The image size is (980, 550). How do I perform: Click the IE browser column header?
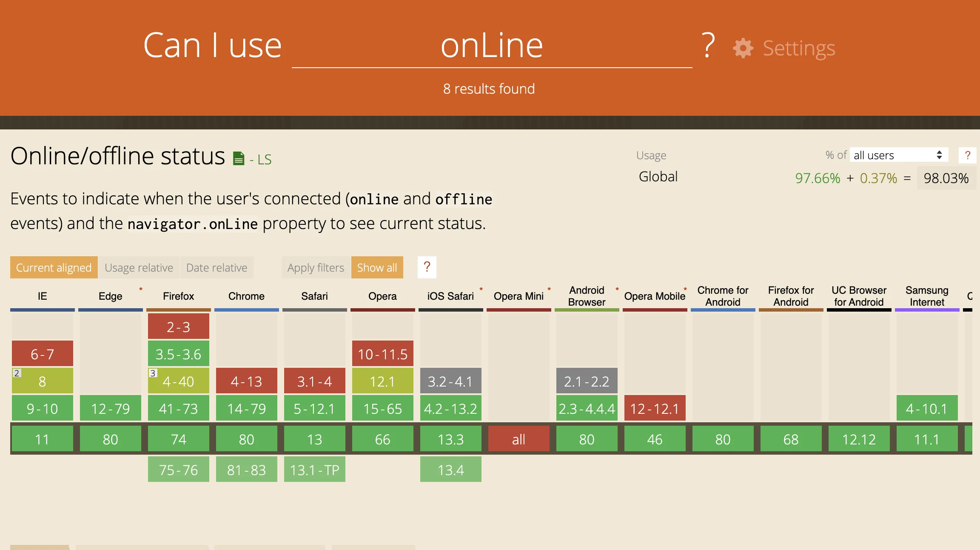(x=43, y=296)
